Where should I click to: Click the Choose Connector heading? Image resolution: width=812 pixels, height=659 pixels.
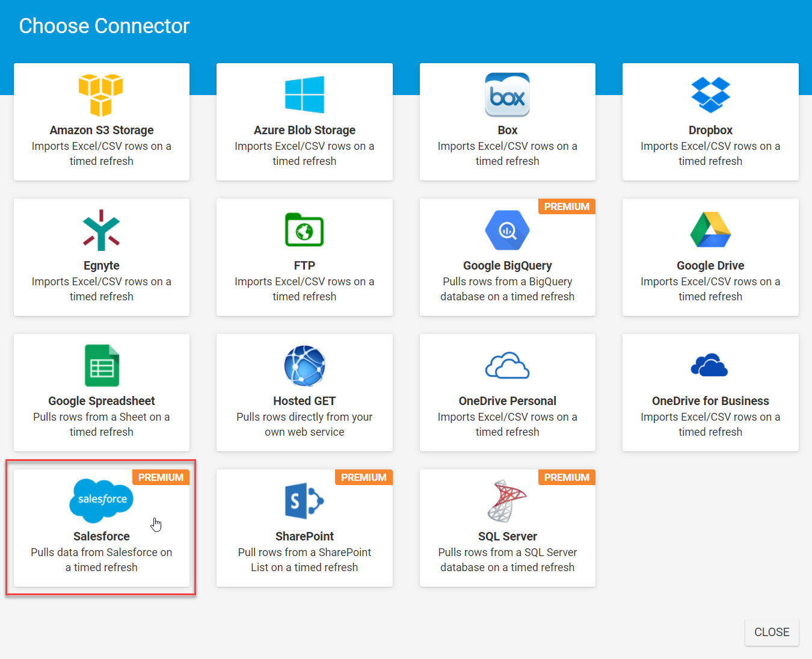coord(104,26)
